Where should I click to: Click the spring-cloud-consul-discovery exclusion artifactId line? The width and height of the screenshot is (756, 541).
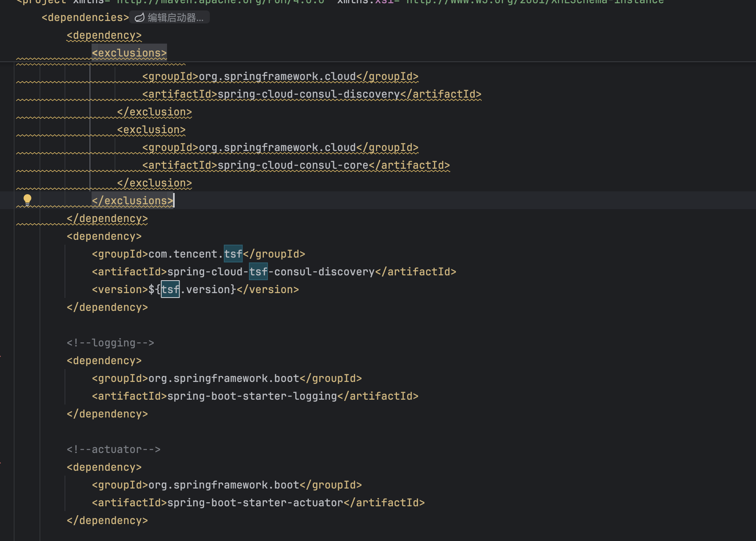(312, 94)
